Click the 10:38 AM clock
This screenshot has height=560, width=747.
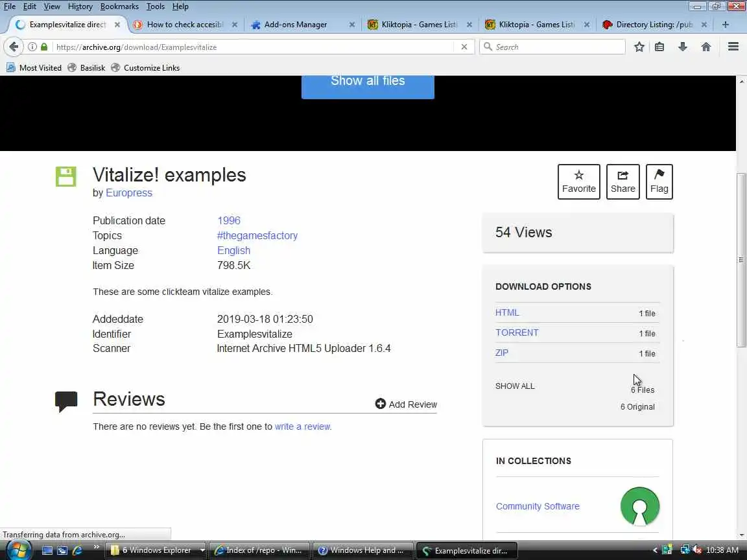click(722, 550)
